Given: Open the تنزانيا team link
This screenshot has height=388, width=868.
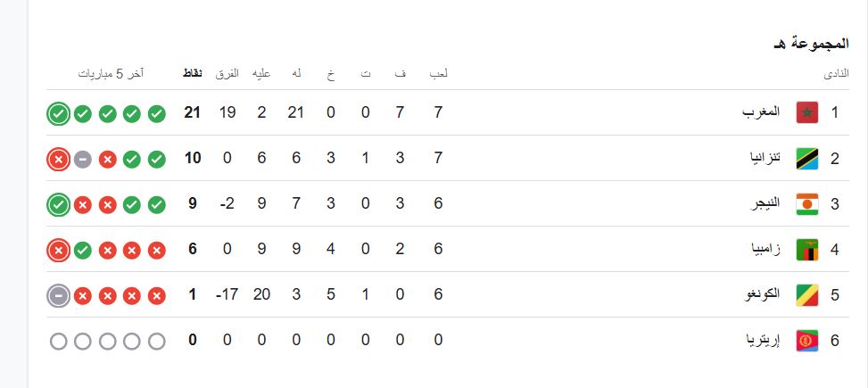Looking at the screenshot, I should coord(763,159).
